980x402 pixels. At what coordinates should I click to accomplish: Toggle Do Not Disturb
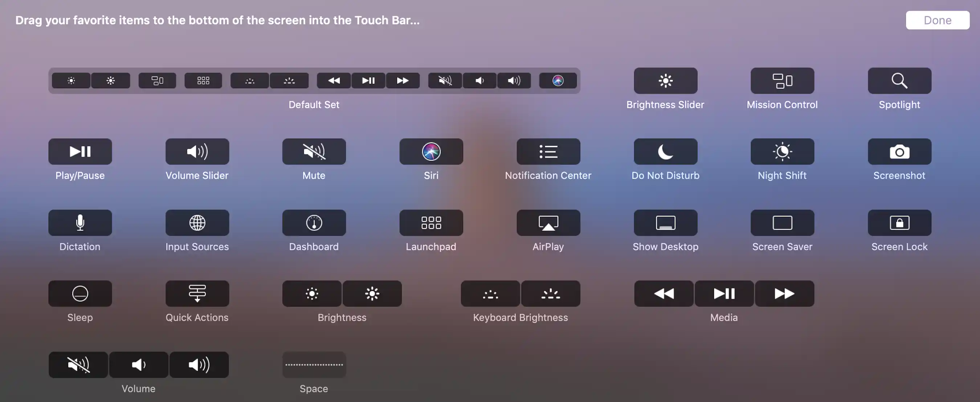665,151
